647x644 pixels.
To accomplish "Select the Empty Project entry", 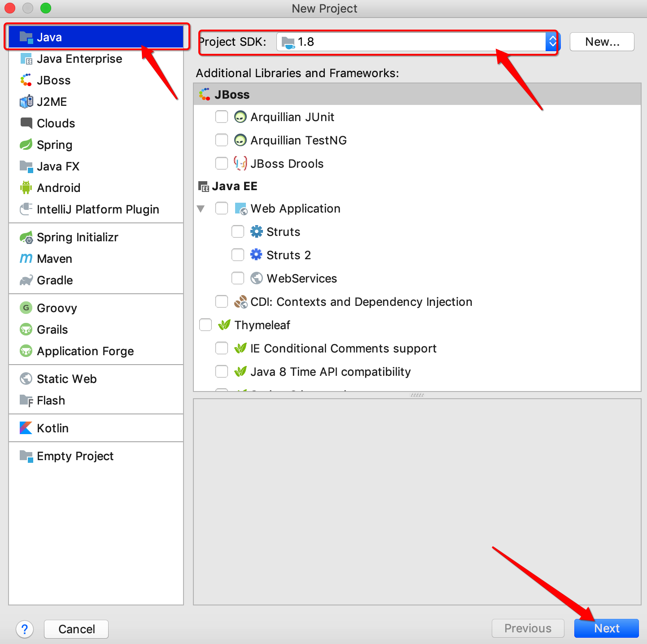I will click(96, 456).
